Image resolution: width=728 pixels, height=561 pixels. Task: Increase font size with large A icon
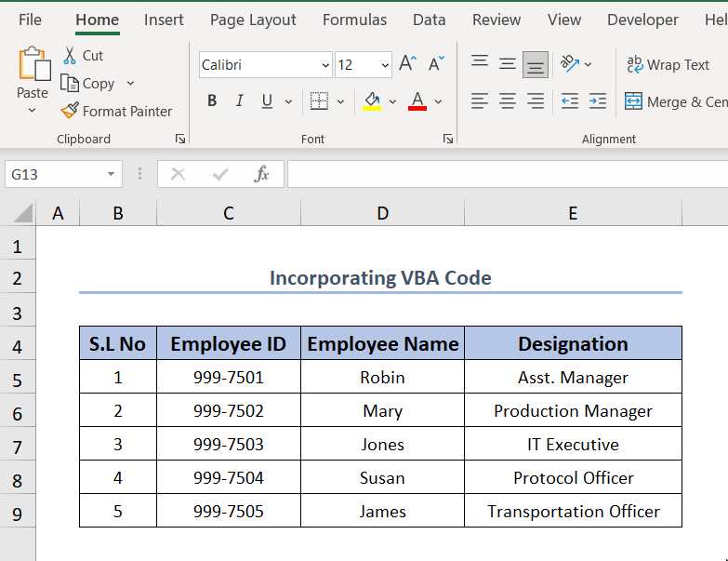[407, 64]
